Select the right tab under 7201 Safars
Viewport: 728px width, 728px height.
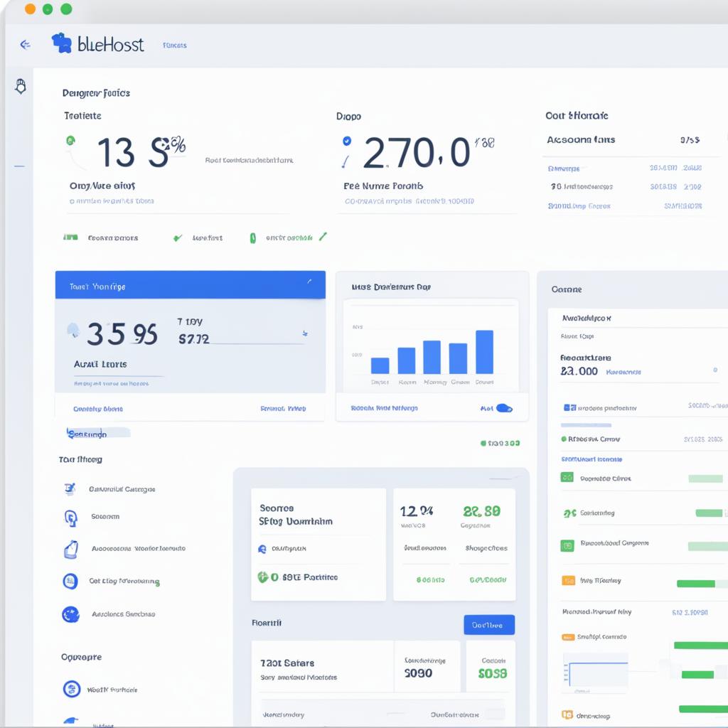(454, 714)
